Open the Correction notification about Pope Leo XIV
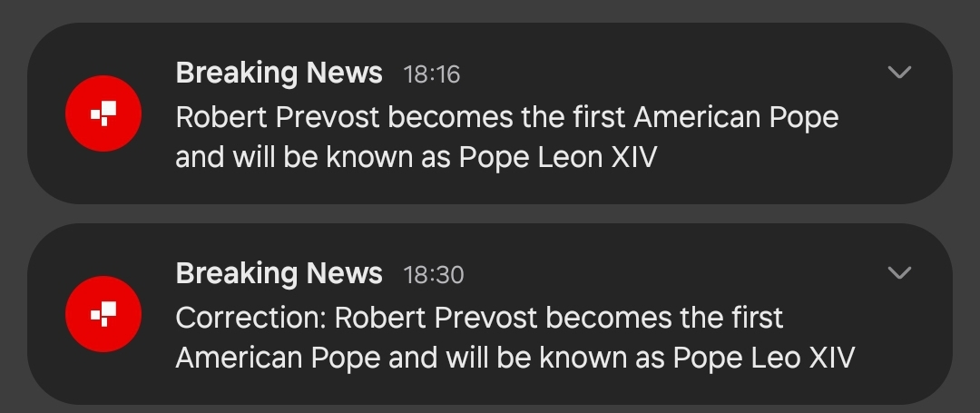Image resolution: width=980 pixels, height=413 pixels. [490, 314]
